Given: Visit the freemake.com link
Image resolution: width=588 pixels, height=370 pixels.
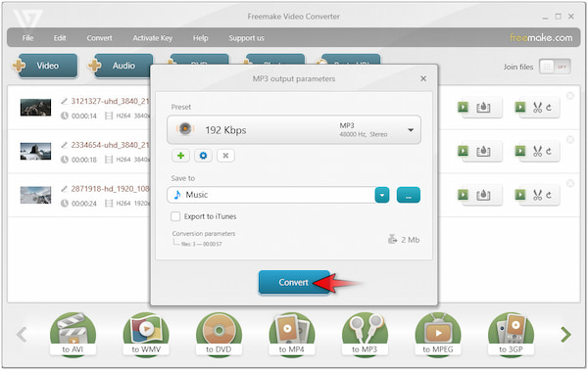Looking at the screenshot, I should coord(541,37).
